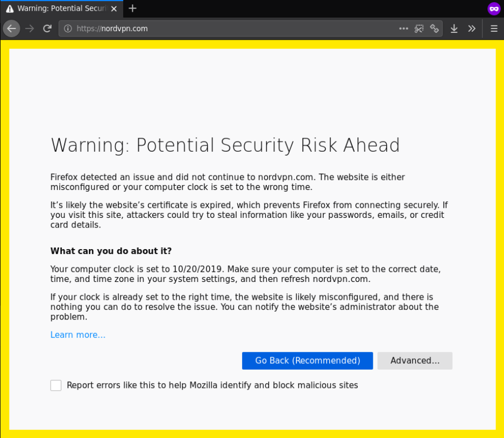Click the 'What can you do about it?' text
The image size is (504, 438).
(111, 251)
